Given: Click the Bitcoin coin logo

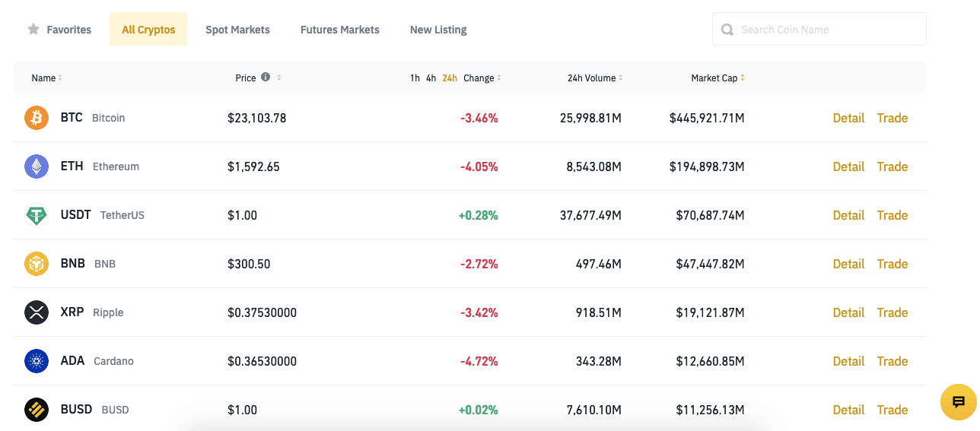Looking at the screenshot, I should (x=37, y=118).
